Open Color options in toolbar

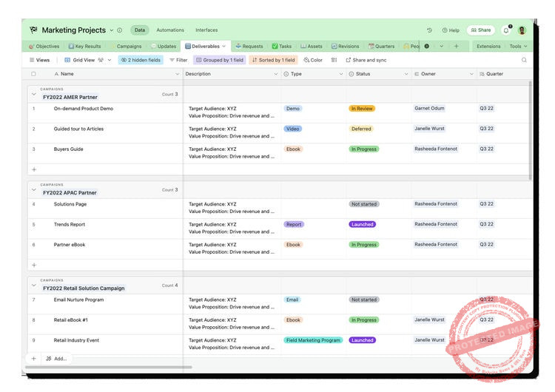(313, 60)
